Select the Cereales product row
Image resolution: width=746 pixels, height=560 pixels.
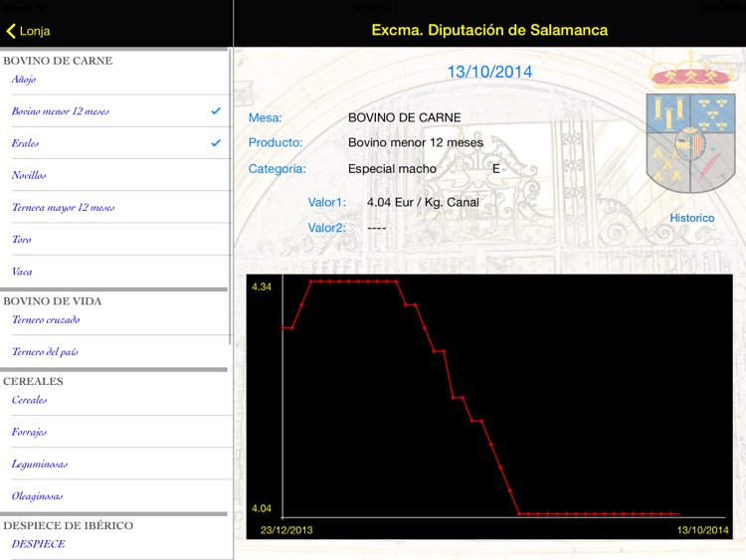tap(116, 400)
